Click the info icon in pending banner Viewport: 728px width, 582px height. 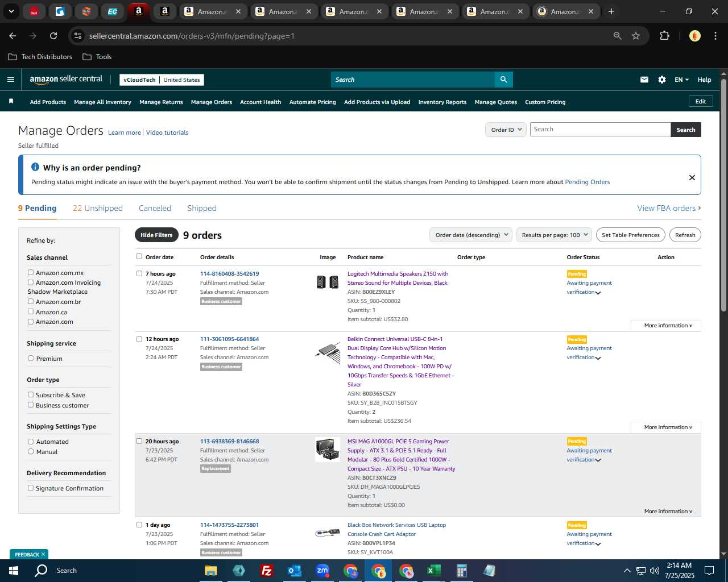pos(35,167)
